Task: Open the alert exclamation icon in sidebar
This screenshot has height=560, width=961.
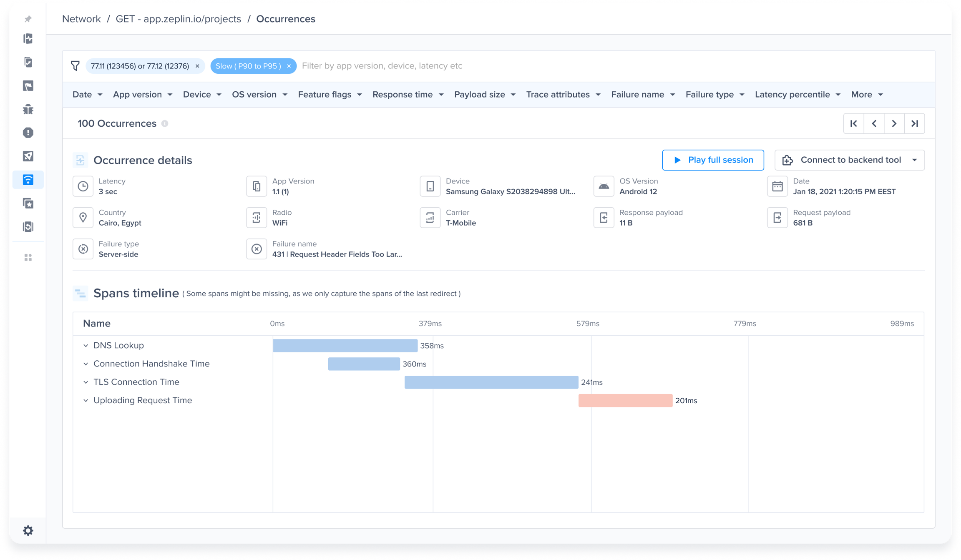Action: pyautogui.click(x=28, y=133)
